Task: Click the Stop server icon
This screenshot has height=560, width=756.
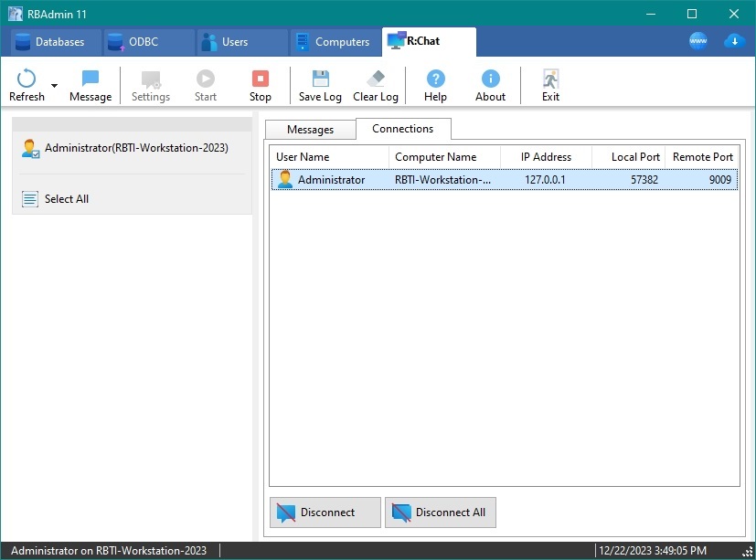Action: tap(261, 79)
